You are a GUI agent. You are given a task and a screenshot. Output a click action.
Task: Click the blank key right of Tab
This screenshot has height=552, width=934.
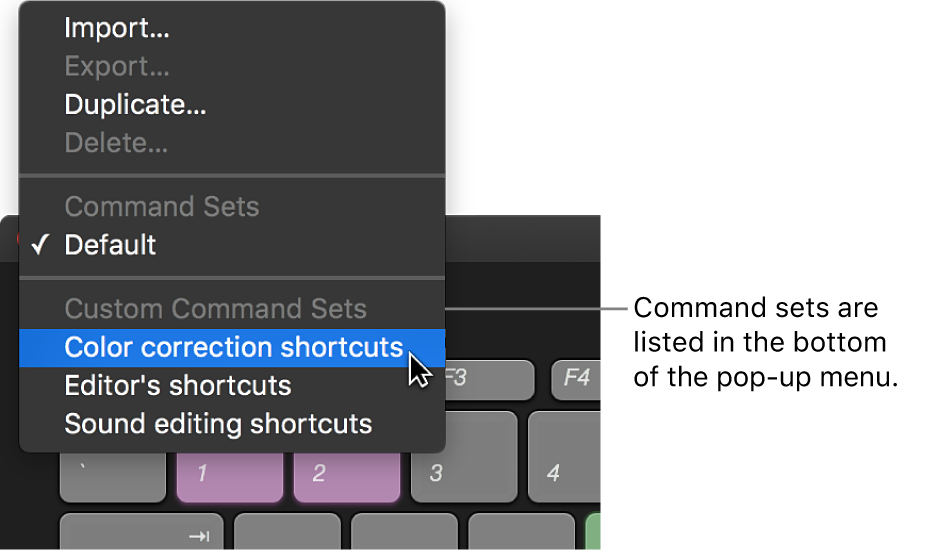287,532
